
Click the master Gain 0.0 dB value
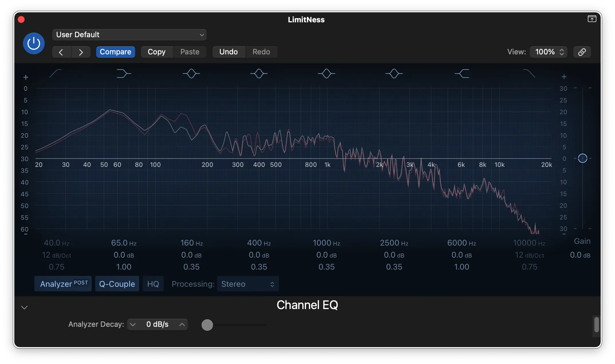pos(580,255)
